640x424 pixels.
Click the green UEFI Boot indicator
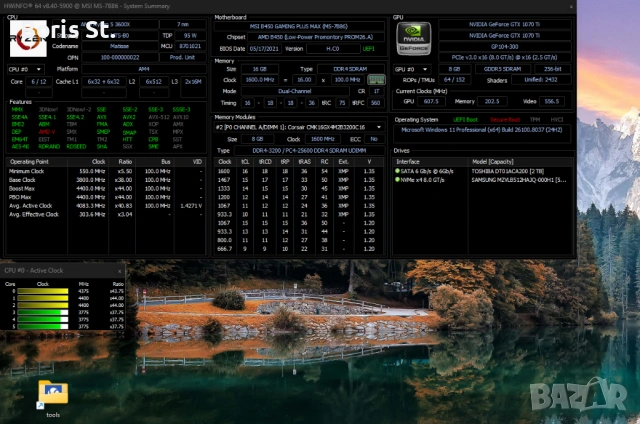(465, 120)
